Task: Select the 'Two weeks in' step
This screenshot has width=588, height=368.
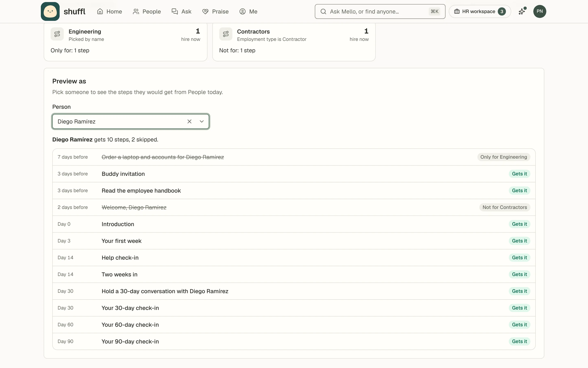Action: pyautogui.click(x=294, y=274)
